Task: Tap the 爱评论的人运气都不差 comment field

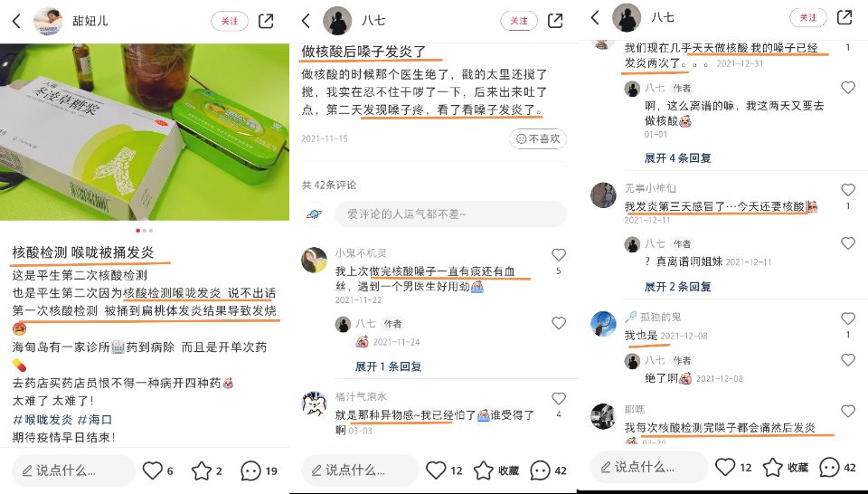Action: point(450,214)
